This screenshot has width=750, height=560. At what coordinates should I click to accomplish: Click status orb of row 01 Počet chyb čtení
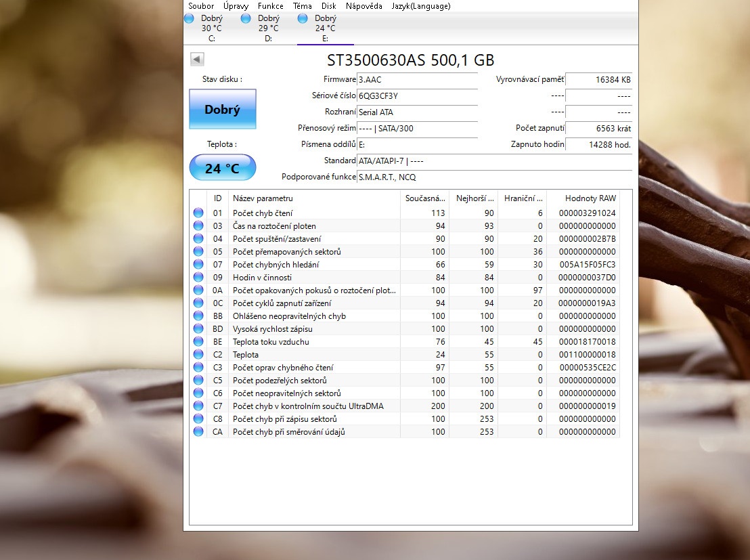[198, 213]
